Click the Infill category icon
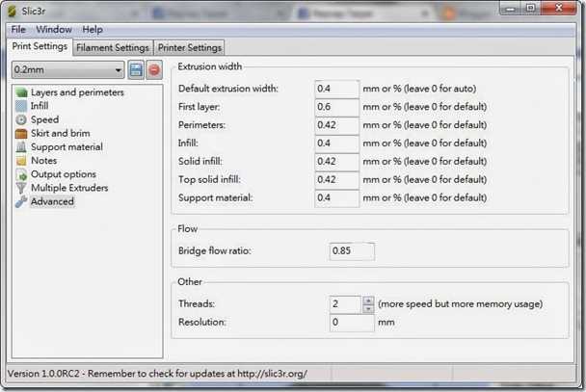 [21, 106]
